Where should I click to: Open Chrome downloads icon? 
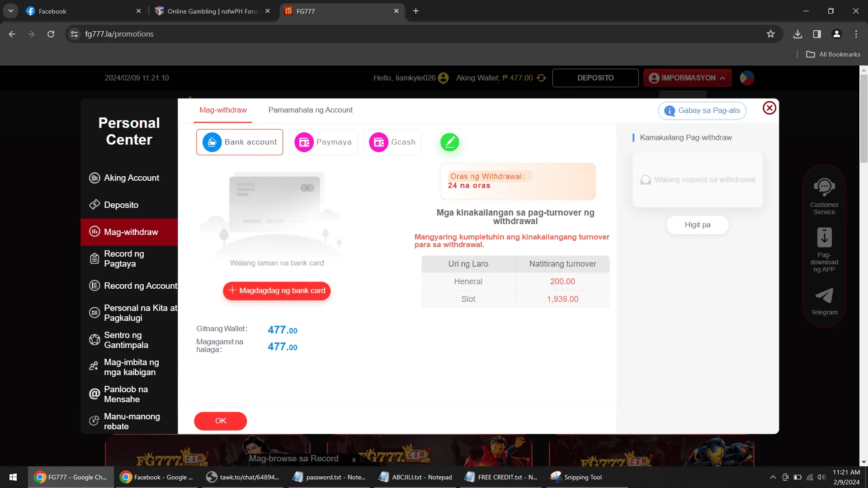pos(797,34)
